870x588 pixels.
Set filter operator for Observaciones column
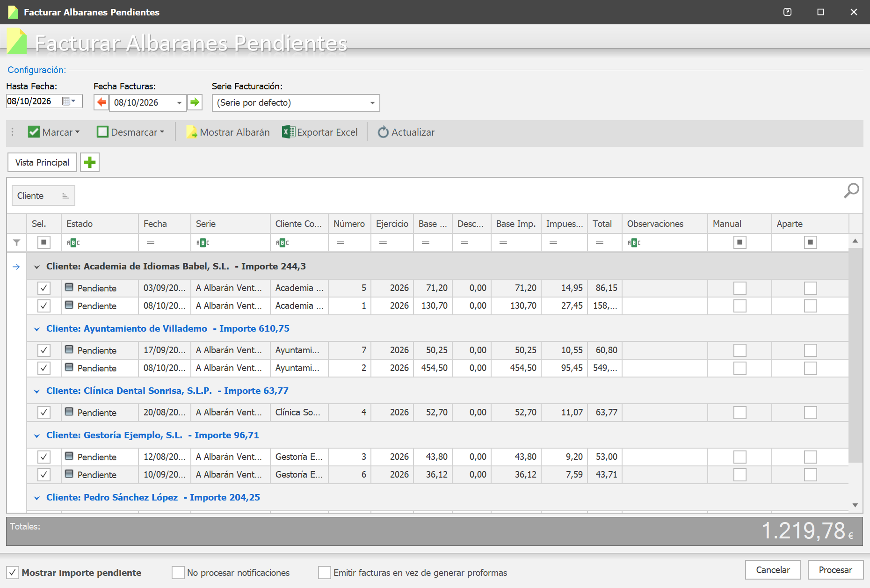[634, 242]
